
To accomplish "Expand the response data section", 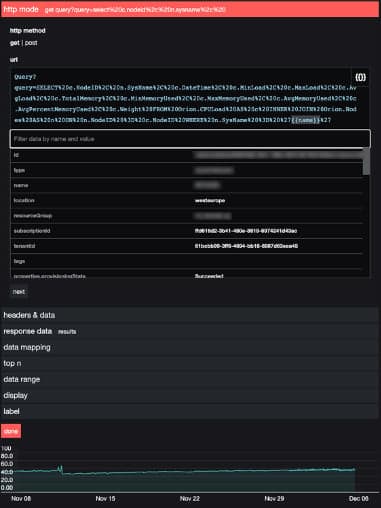I will [x=190, y=331].
